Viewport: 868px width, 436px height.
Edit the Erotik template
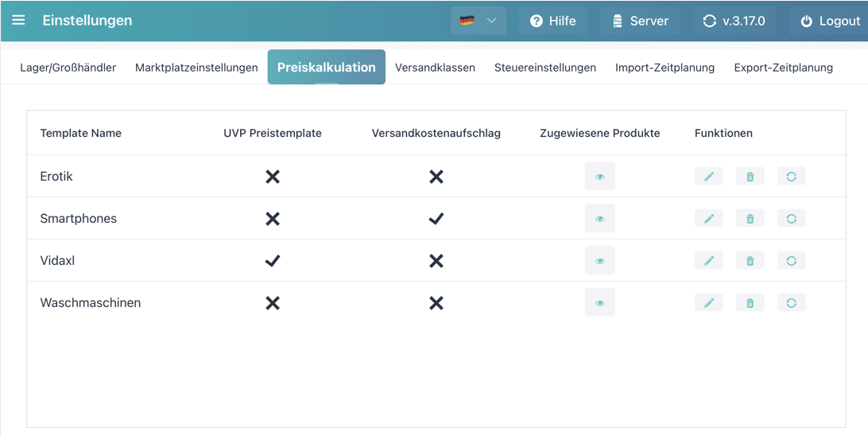click(708, 177)
